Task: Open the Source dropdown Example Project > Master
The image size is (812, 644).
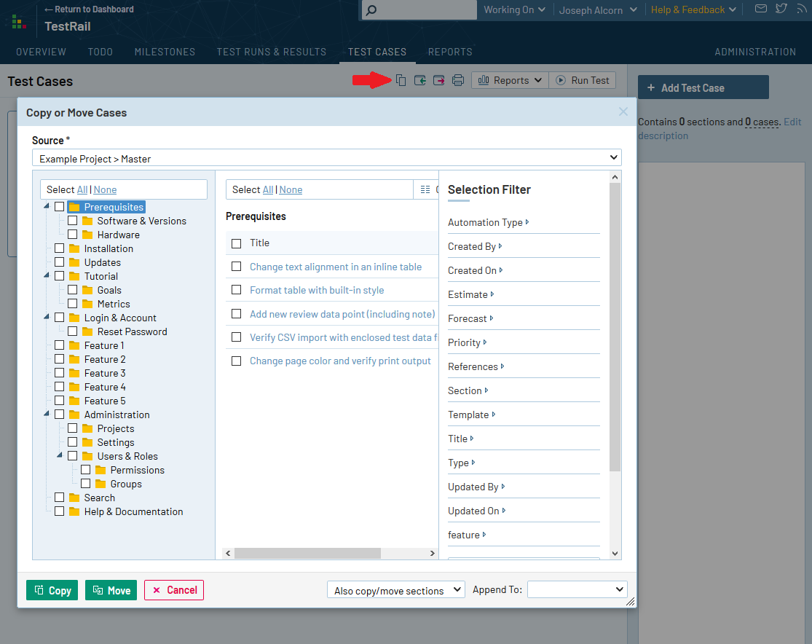Action: [327, 158]
